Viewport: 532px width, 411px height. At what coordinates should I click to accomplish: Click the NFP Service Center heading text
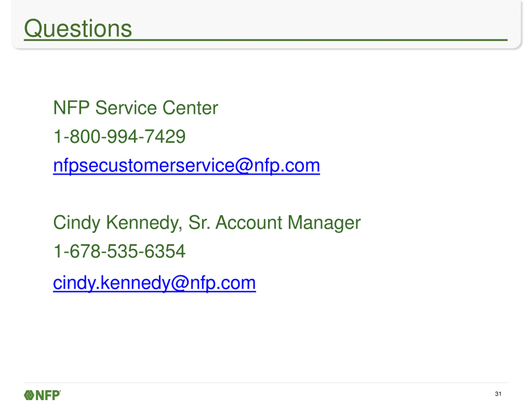[x=135, y=108]
